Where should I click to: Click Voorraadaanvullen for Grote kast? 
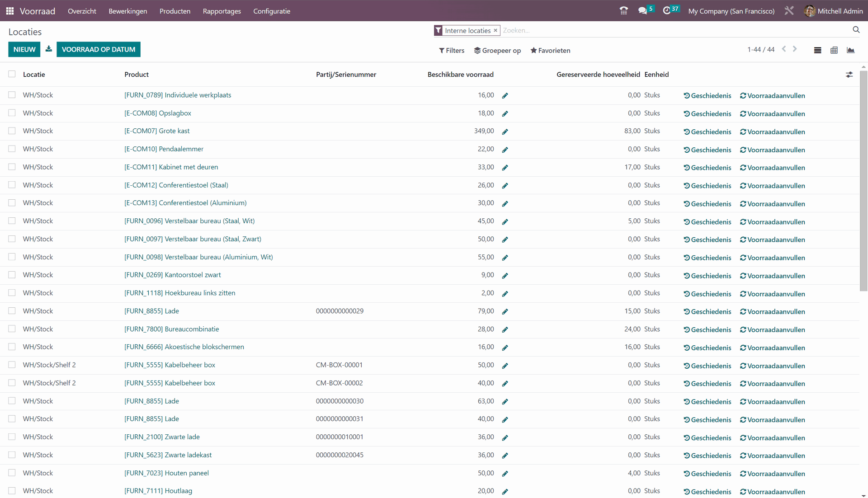[x=772, y=132]
